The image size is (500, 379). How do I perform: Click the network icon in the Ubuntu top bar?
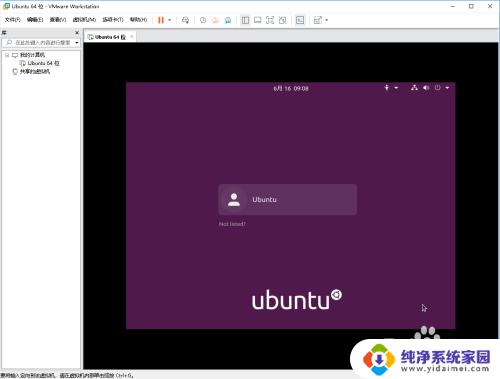(x=414, y=88)
